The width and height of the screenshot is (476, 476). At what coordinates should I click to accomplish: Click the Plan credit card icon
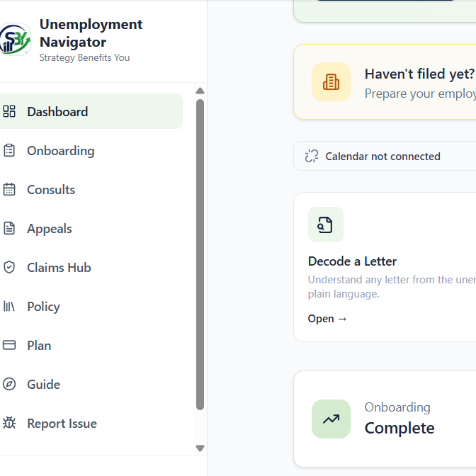9,345
